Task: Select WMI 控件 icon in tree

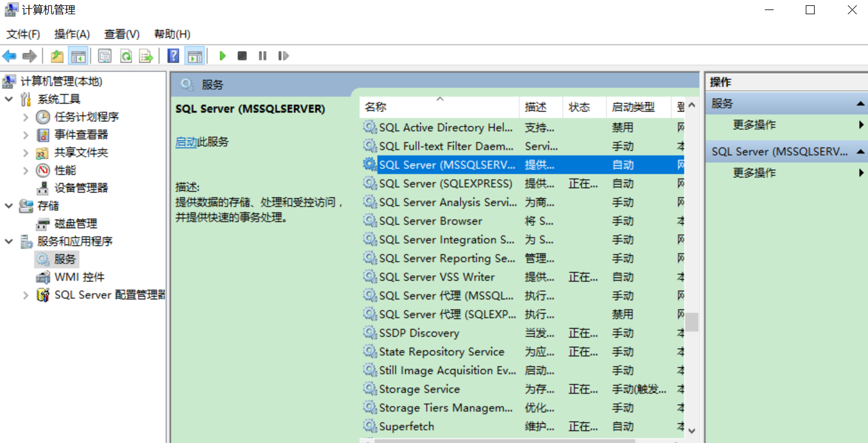Action: (43, 277)
